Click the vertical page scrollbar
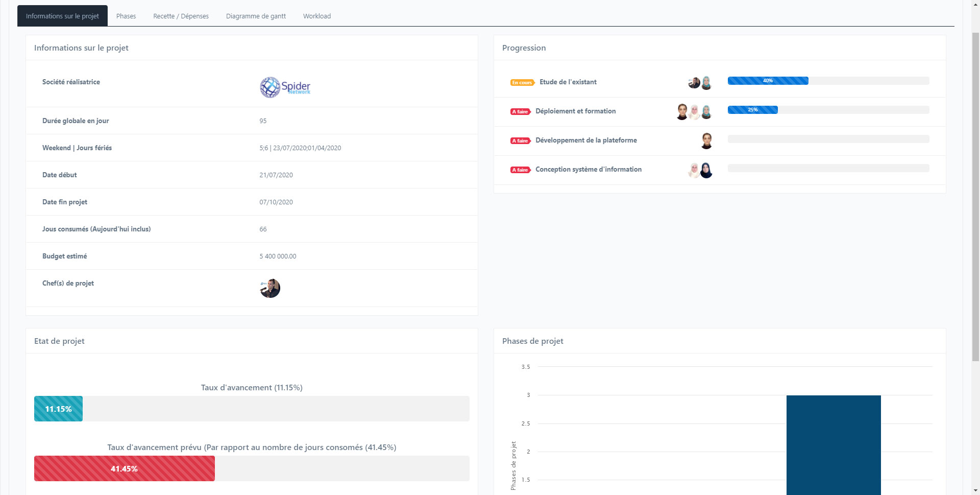 [x=975, y=197]
